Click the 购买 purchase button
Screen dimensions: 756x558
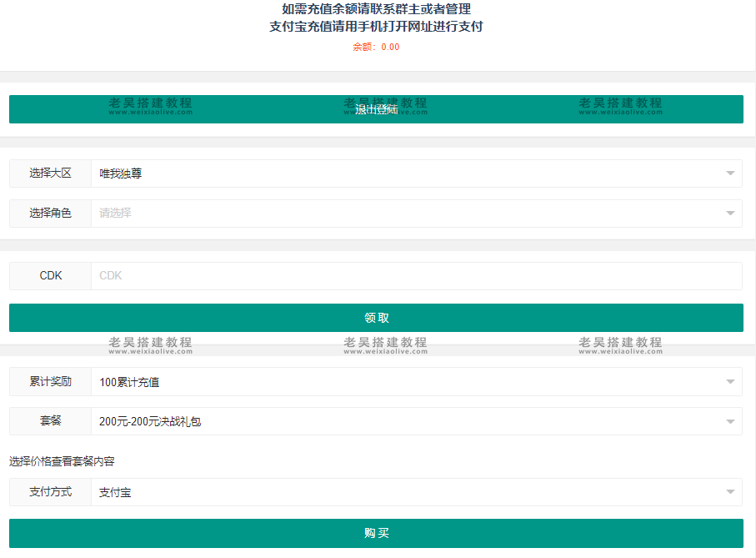(378, 533)
